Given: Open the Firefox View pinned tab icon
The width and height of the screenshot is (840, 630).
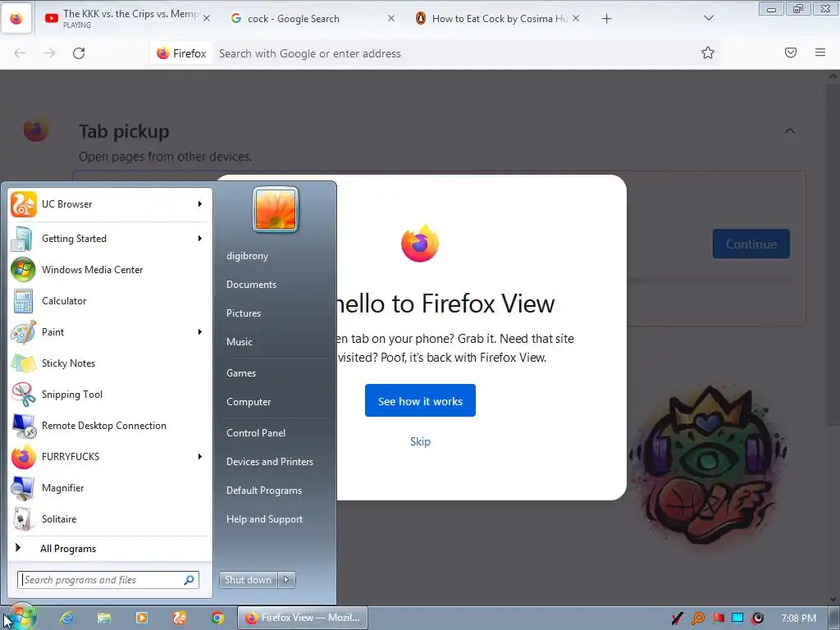Looking at the screenshot, I should (16, 19).
